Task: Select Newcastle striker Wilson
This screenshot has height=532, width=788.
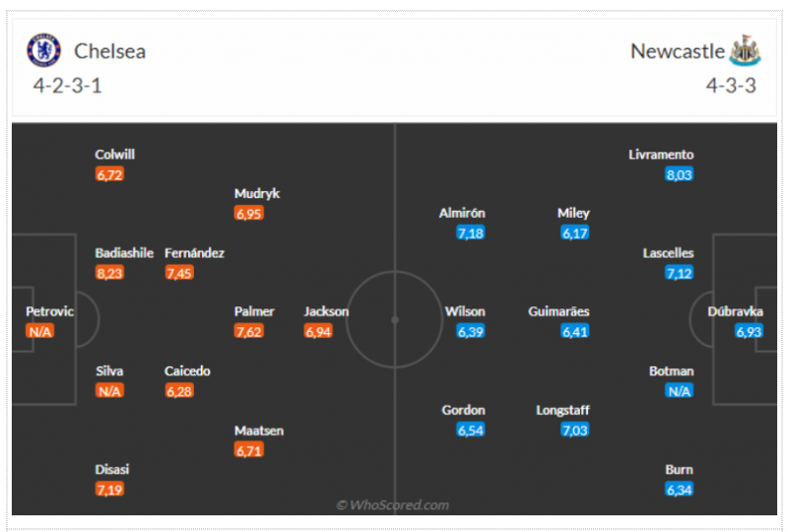Action: pyautogui.click(x=465, y=311)
